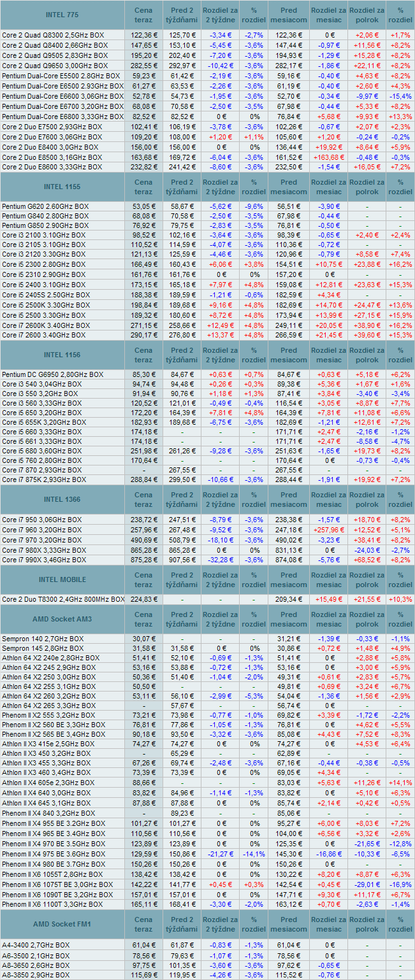The height and width of the screenshot is (980, 415).
Task: Click the 282,55 € current price cell
Action: (143, 66)
